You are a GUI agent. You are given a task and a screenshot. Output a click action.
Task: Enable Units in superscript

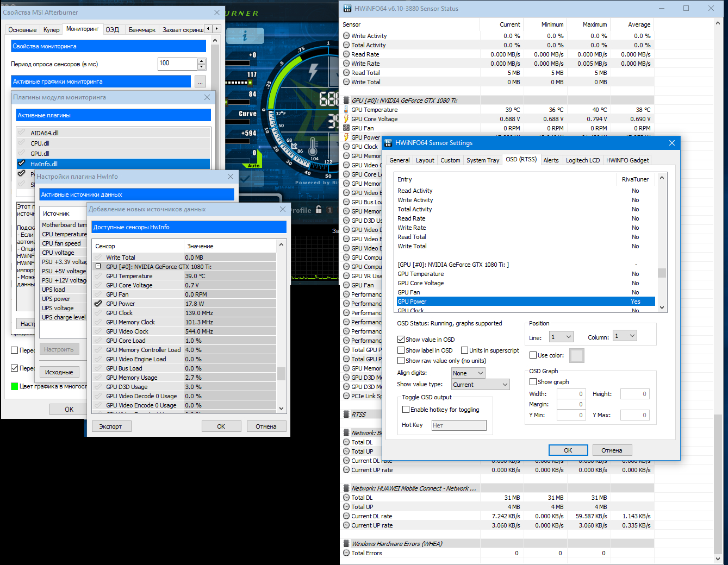[465, 350]
